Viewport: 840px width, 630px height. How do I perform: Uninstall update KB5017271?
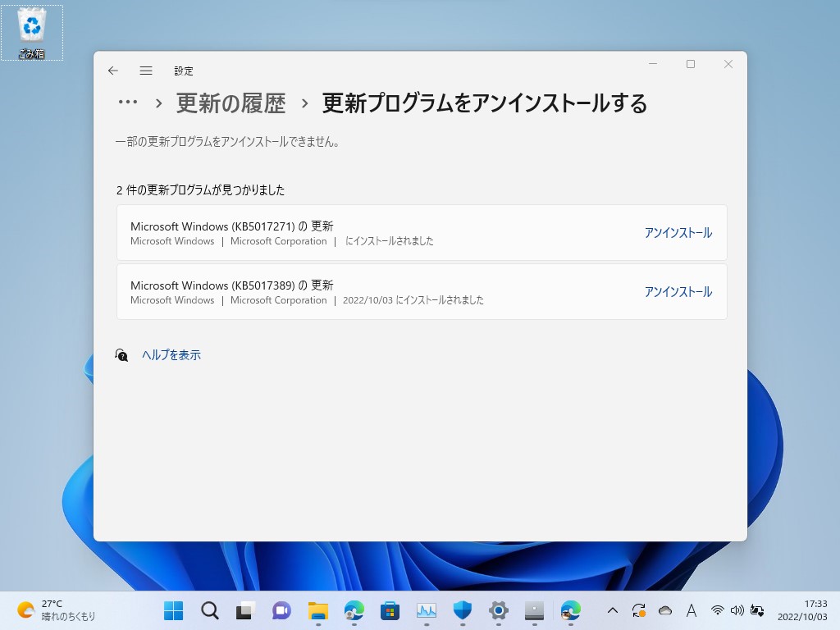pyautogui.click(x=678, y=232)
